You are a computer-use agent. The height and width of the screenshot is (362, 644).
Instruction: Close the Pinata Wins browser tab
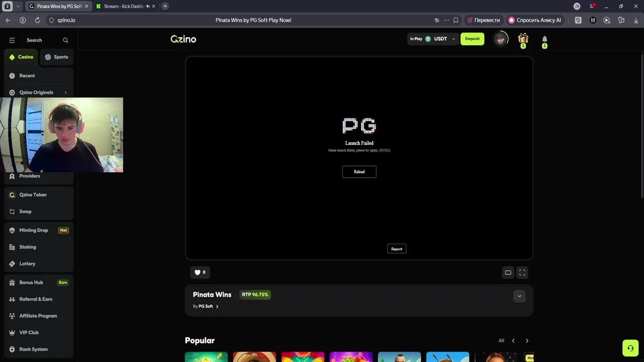pos(86,6)
